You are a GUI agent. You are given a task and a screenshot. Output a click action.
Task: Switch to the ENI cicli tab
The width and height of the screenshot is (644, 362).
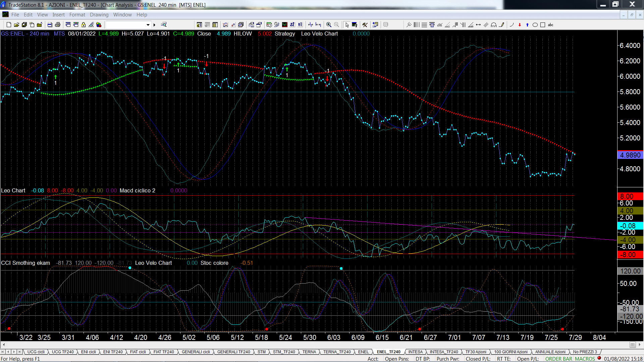pyautogui.click(x=89, y=352)
